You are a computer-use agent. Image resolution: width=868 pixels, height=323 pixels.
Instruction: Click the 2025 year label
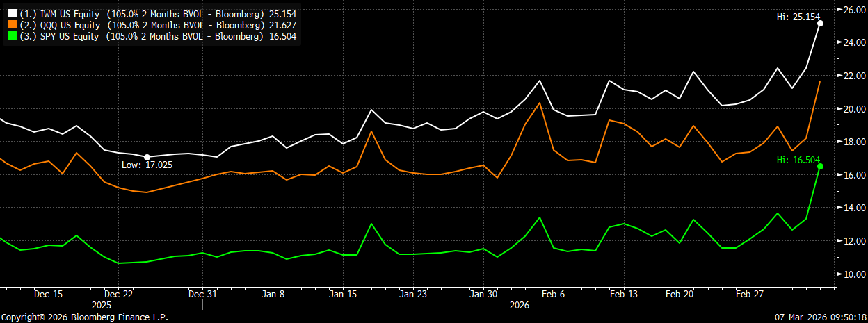(x=102, y=305)
